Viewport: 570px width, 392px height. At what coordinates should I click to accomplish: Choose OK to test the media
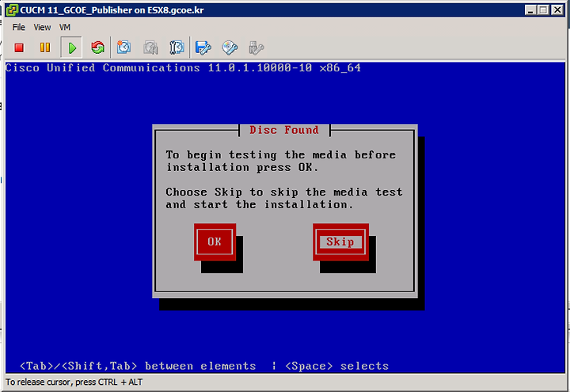pos(215,242)
